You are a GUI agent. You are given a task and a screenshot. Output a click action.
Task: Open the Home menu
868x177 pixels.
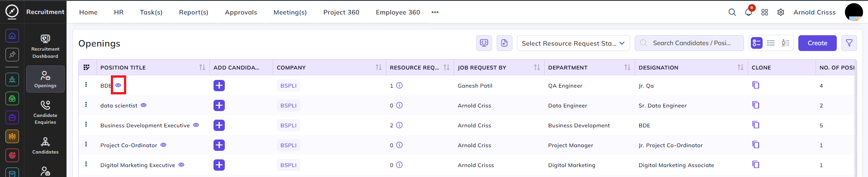(x=88, y=12)
